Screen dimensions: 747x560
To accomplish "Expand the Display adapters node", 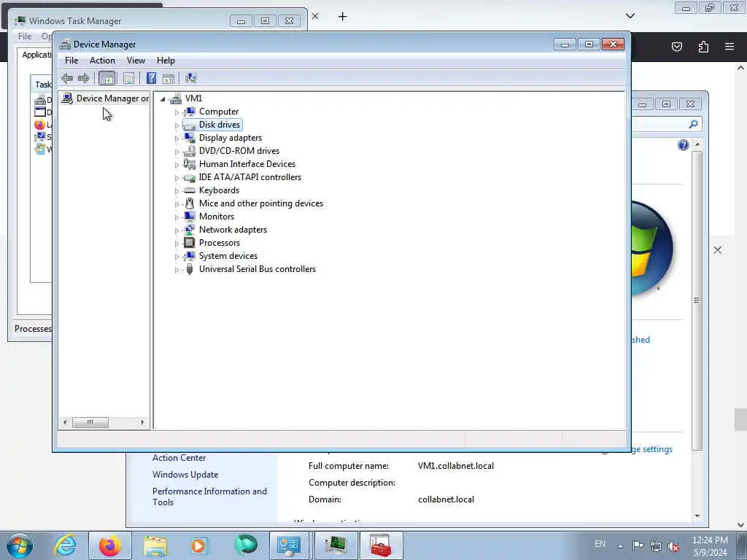I will [177, 139].
